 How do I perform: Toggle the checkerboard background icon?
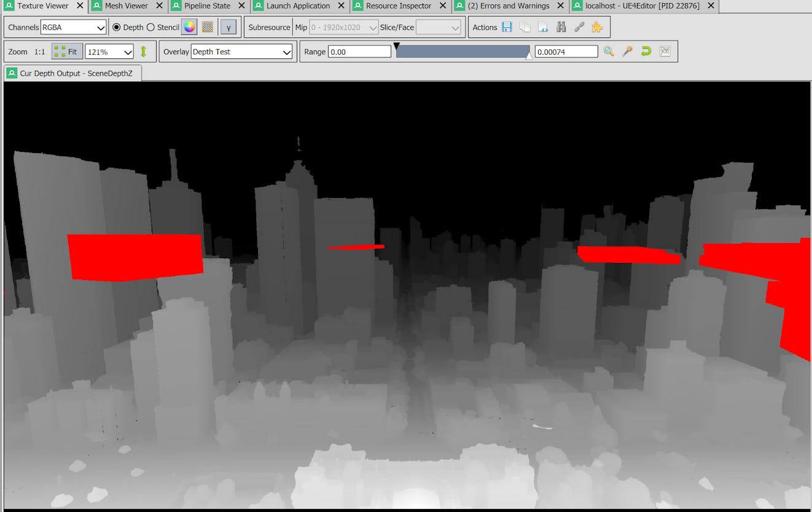click(208, 27)
